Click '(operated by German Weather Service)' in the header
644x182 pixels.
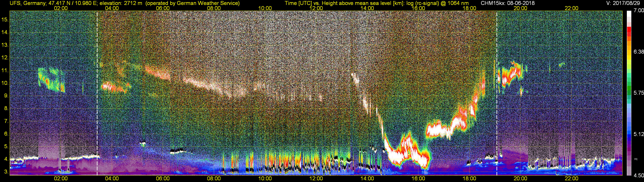pos(192,3)
